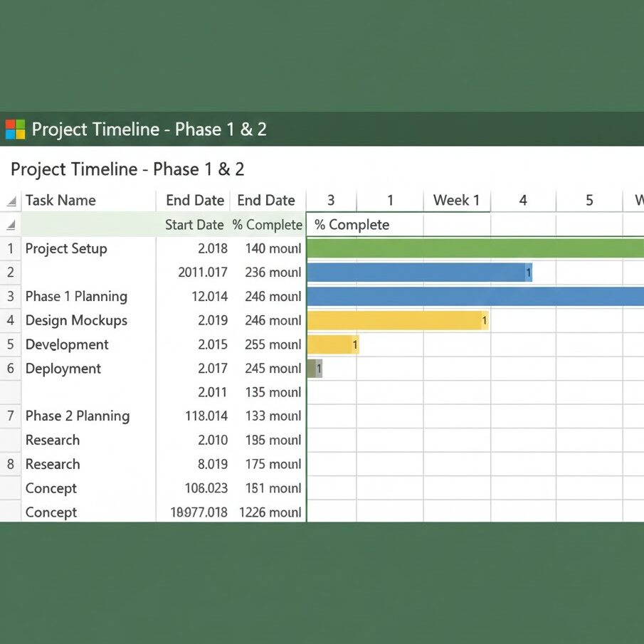
Task: Click the column header labeled 5
Action: pyautogui.click(x=589, y=201)
